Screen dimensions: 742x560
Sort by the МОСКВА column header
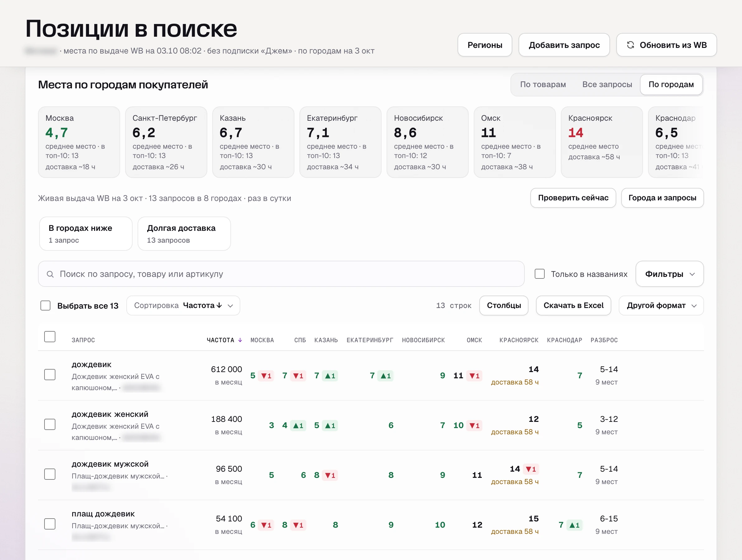click(262, 340)
